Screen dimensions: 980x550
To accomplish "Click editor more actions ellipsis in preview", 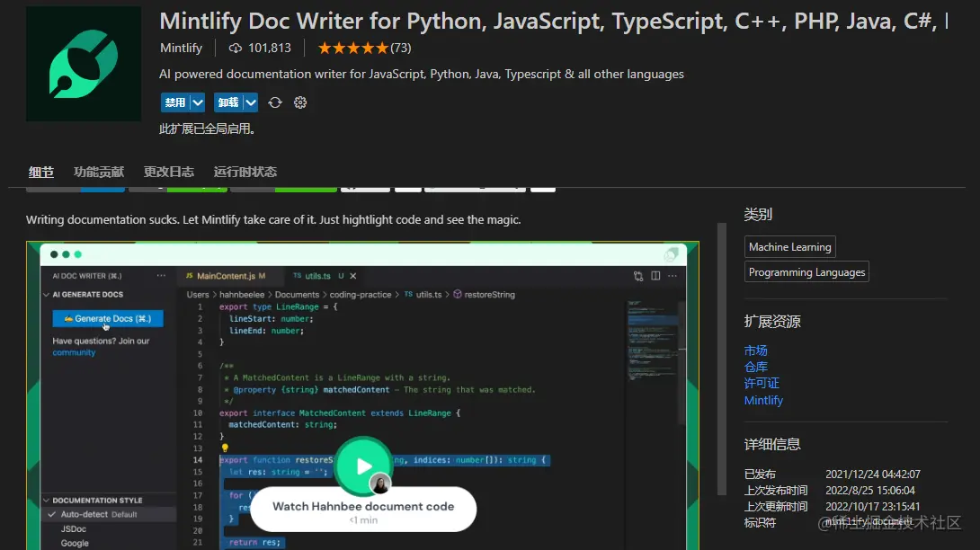I will pos(673,276).
